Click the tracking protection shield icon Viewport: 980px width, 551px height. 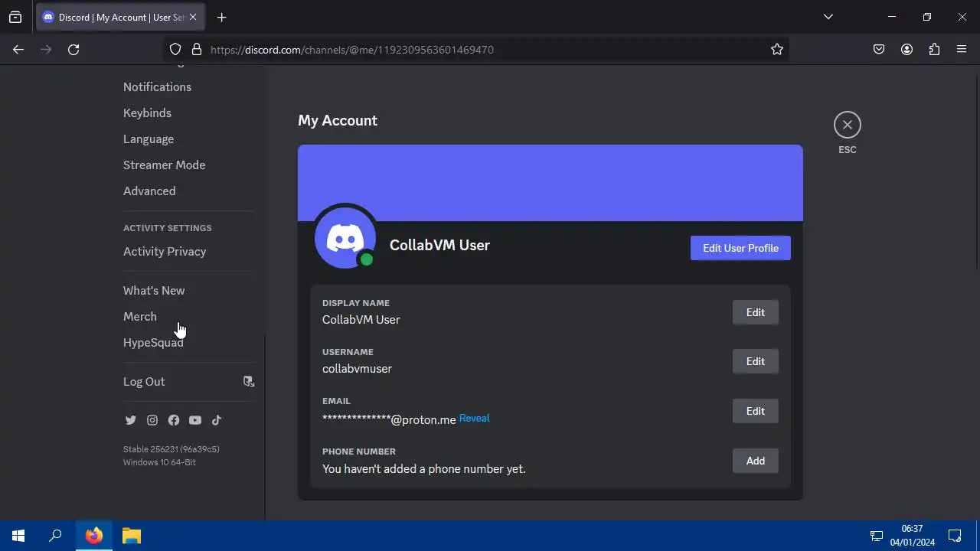pos(175,50)
